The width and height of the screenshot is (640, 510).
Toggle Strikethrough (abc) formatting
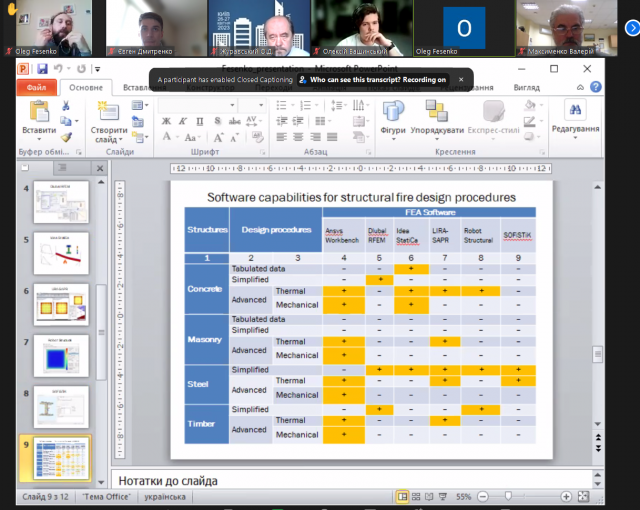[x=234, y=121]
